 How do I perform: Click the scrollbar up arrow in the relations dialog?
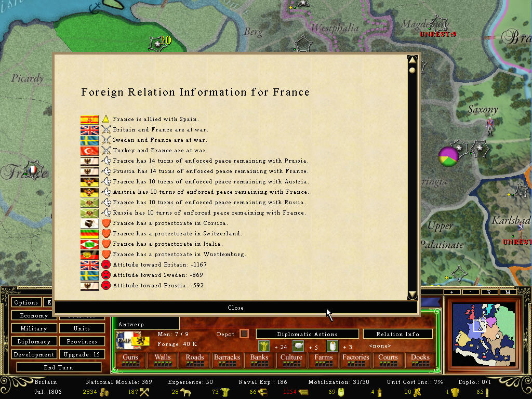coord(412,60)
